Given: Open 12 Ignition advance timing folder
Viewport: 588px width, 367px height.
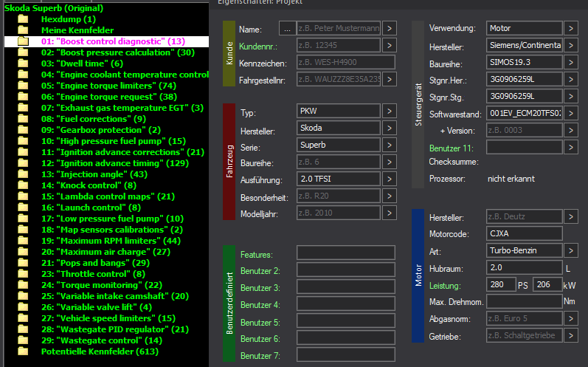Looking at the screenshot, I should pos(115,163).
